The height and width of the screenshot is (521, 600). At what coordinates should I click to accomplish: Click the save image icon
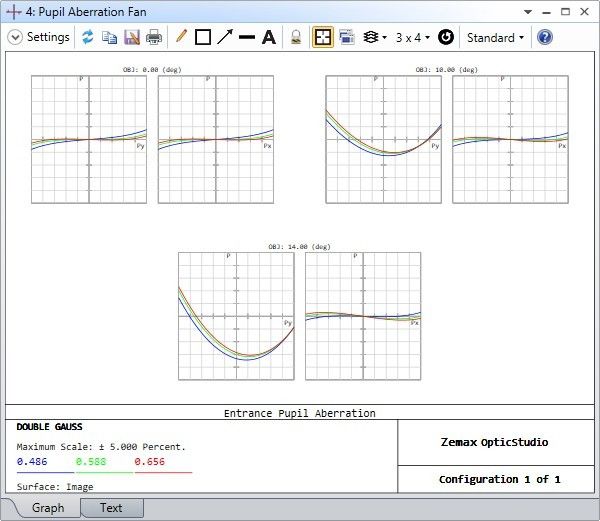point(132,37)
